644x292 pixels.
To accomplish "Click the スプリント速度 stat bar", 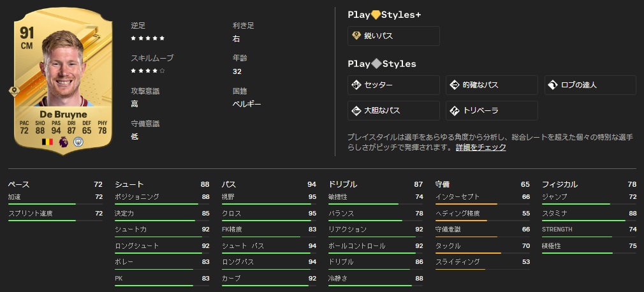I will [42, 221].
